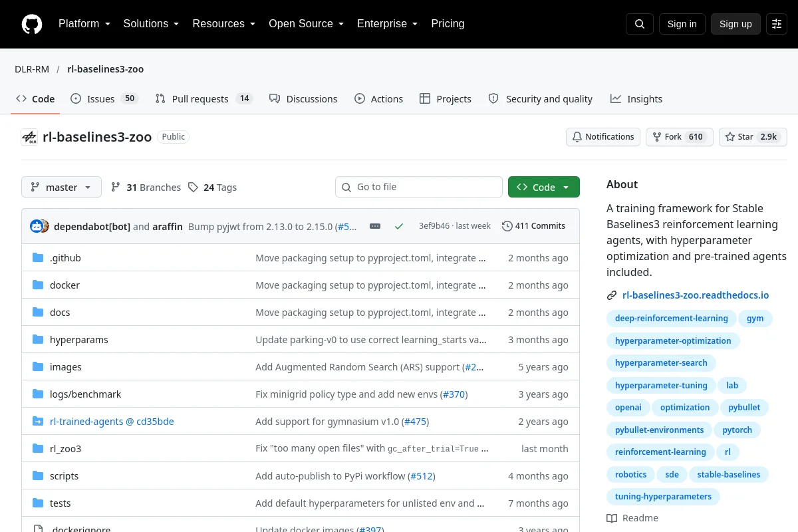Switch to the Projects tab

coord(446,99)
